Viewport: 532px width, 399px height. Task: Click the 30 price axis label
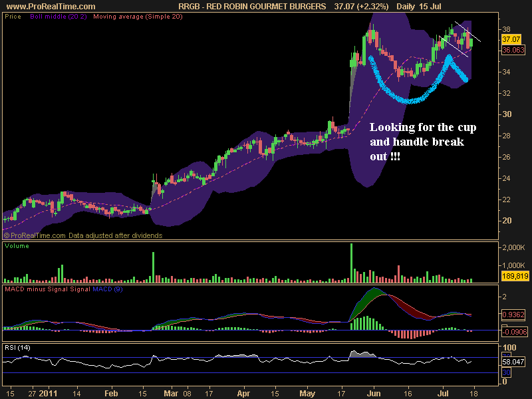pos(507,114)
